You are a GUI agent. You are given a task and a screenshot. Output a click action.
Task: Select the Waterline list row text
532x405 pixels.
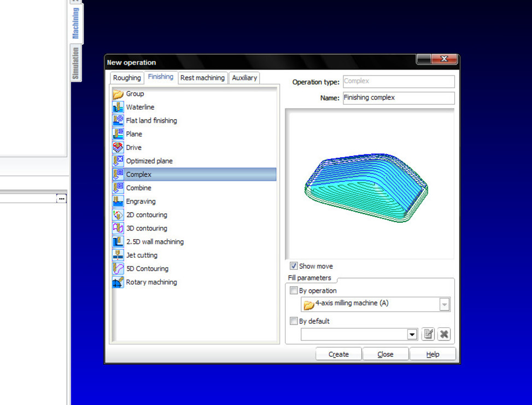tap(140, 107)
